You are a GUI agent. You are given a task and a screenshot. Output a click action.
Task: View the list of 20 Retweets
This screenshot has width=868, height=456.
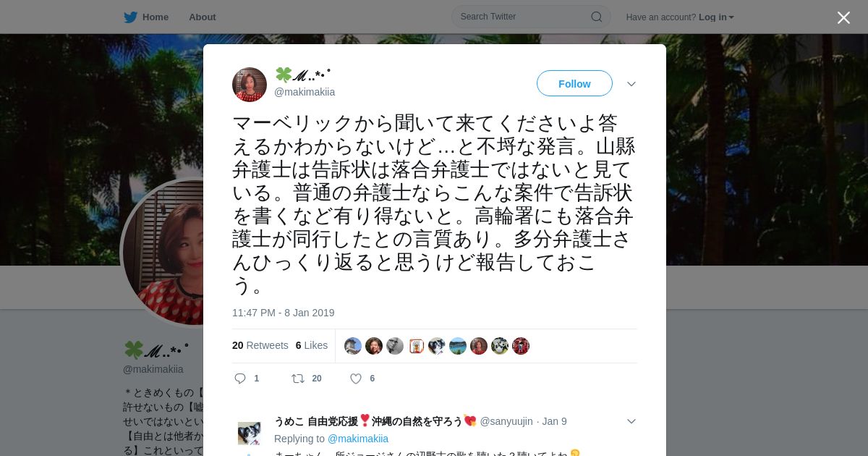pyautogui.click(x=260, y=345)
